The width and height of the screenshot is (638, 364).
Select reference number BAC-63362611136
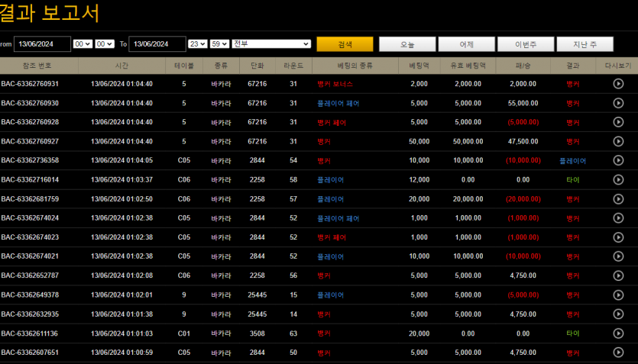click(30, 333)
